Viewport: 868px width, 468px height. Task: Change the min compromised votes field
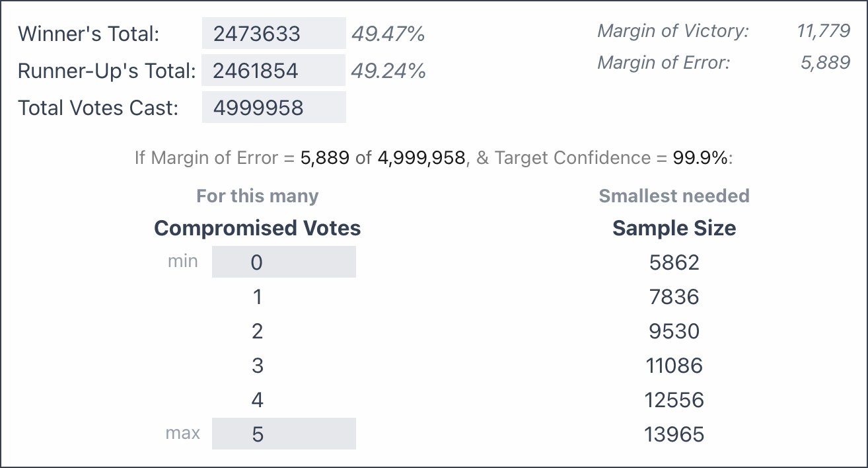(x=284, y=262)
